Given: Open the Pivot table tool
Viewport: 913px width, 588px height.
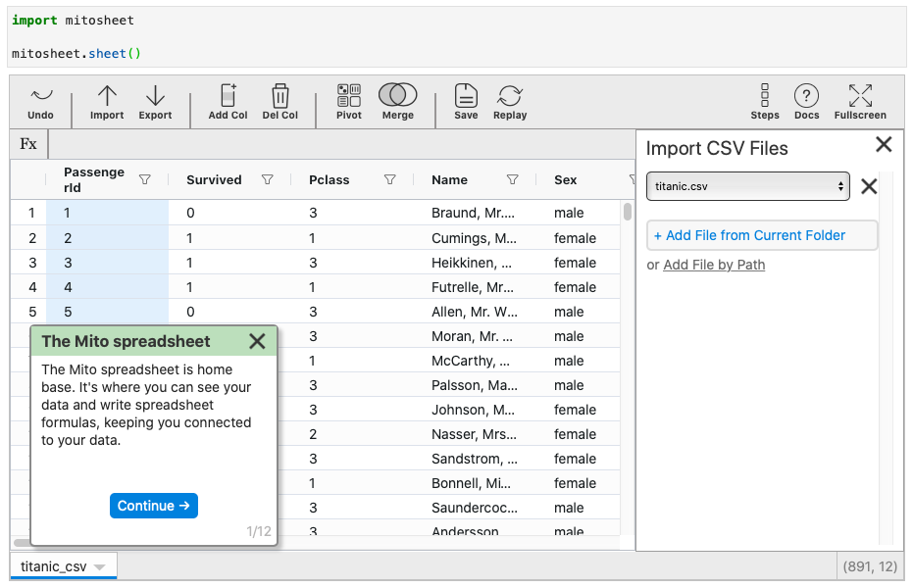Looking at the screenshot, I should pyautogui.click(x=349, y=96).
